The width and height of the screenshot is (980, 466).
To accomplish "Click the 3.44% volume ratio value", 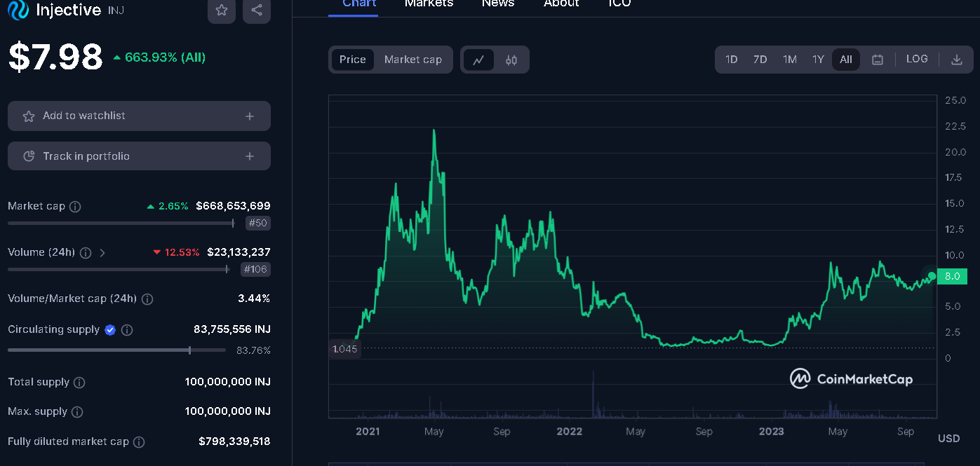I will tap(254, 299).
